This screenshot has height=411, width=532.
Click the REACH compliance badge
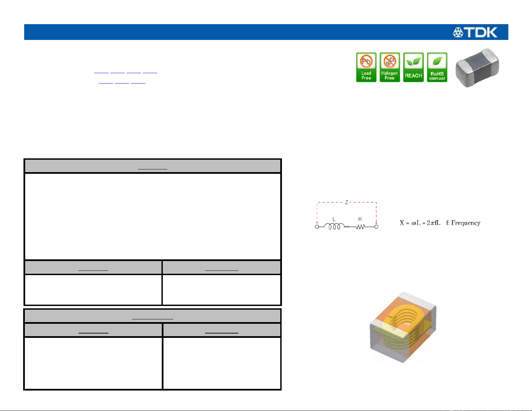pos(414,67)
